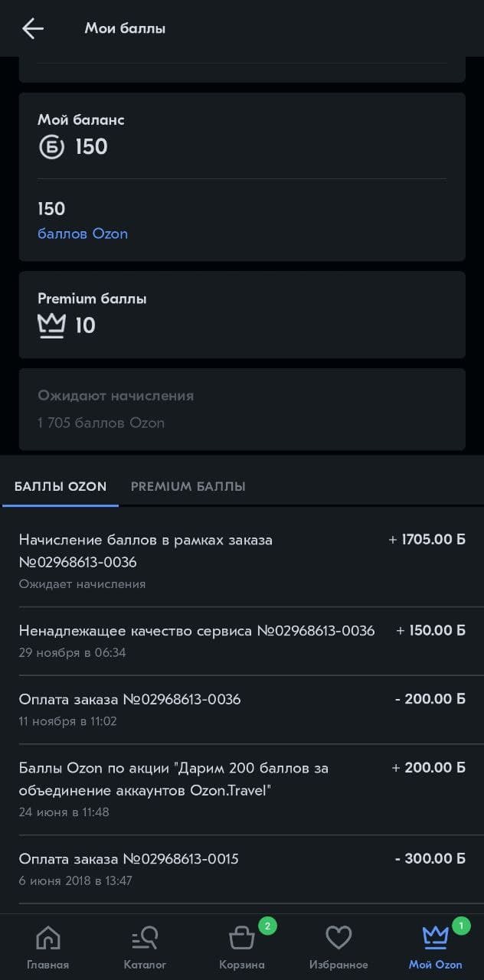Tap the Ожидают начисления card
This screenshot has height=980, width=484.
coord(242,409)
